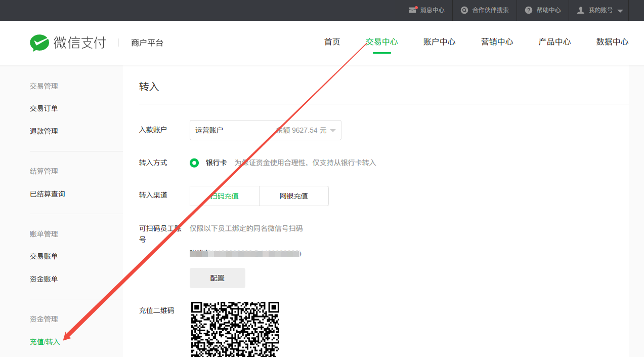This screenshot has height=357, width=644.
Task: Open 退款管理 in sidebar
Action: click(44, 131)
